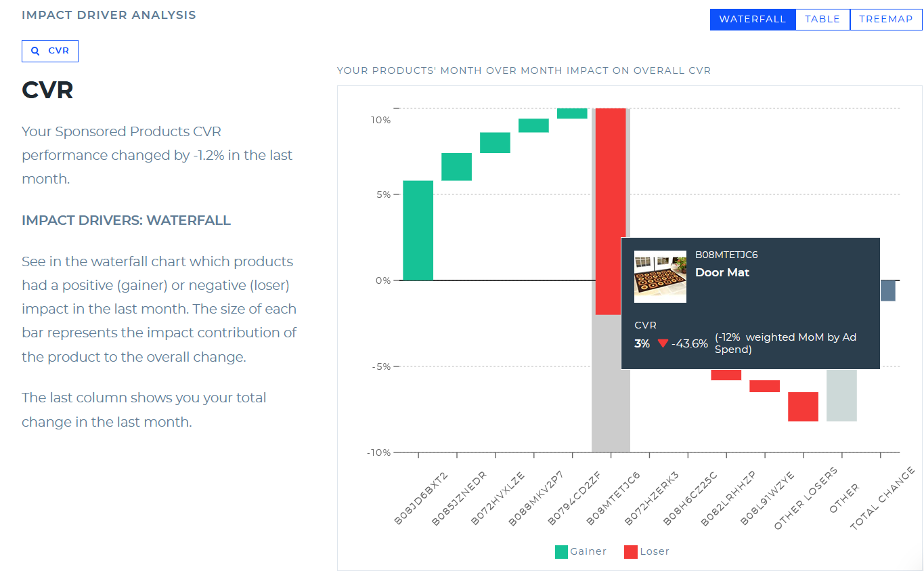Image resolution: width=924 pixels, height=571 pixels.
Task: Click the -43.6% CVR change value
Action: (689, 343)
